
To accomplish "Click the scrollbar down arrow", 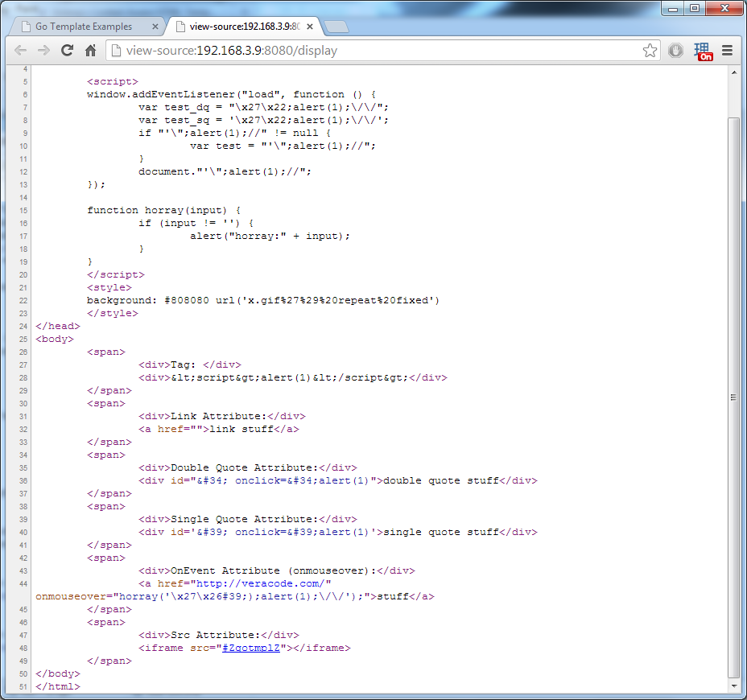I will pyautogui.click(x=733, y=686).
